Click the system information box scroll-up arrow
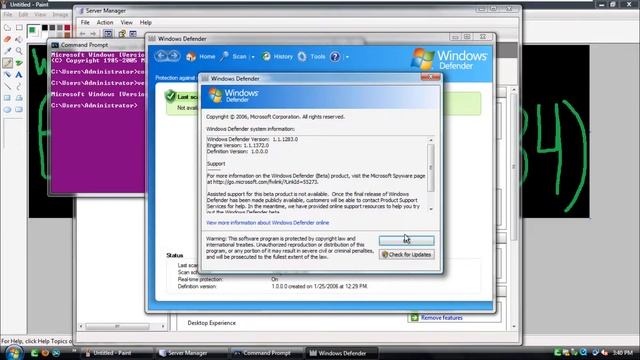 coord(431,140)
